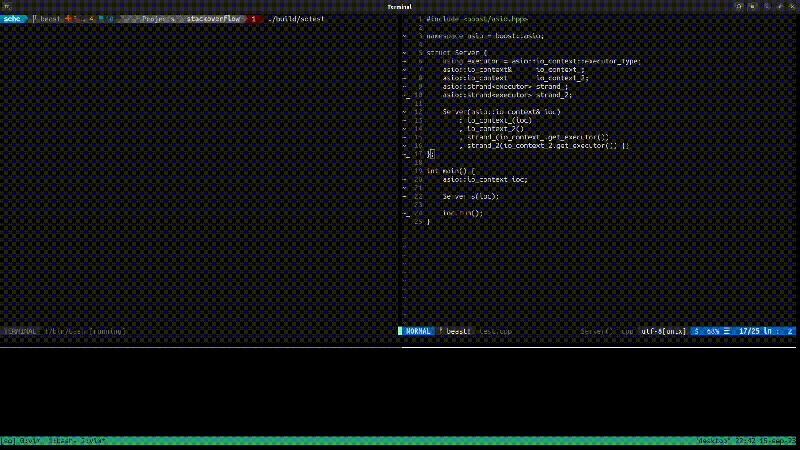The image size is (800, 450).
Task: Click the 'ioc.run();' line
Action: (463, 213)
